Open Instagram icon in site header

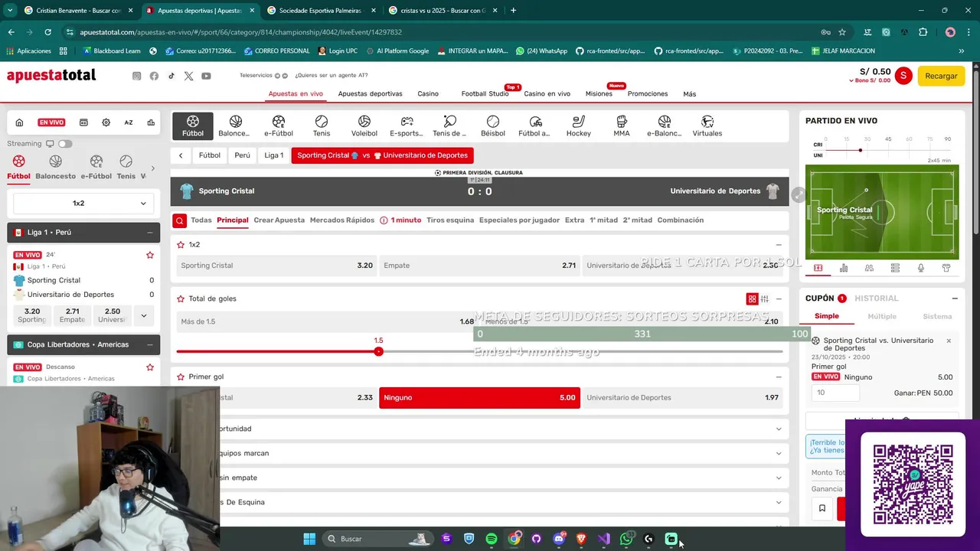(137, 76)
